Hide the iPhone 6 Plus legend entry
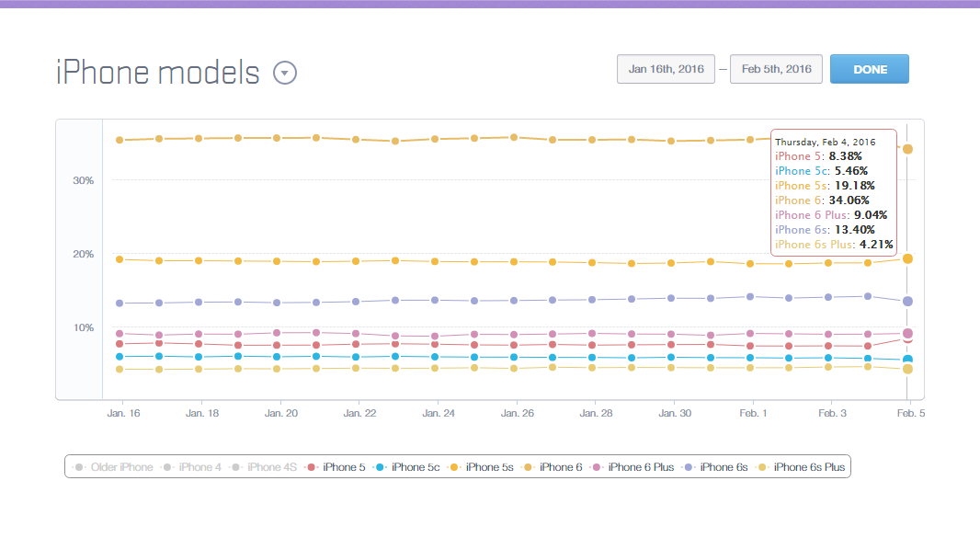The image size is (980, 538). pos(639,467)
